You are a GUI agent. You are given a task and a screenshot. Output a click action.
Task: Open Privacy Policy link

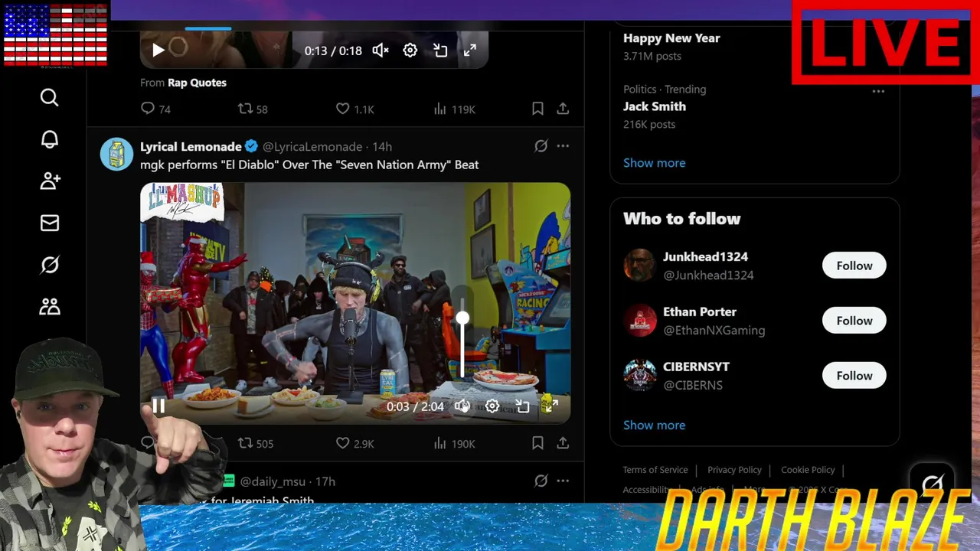click(734, 470)
